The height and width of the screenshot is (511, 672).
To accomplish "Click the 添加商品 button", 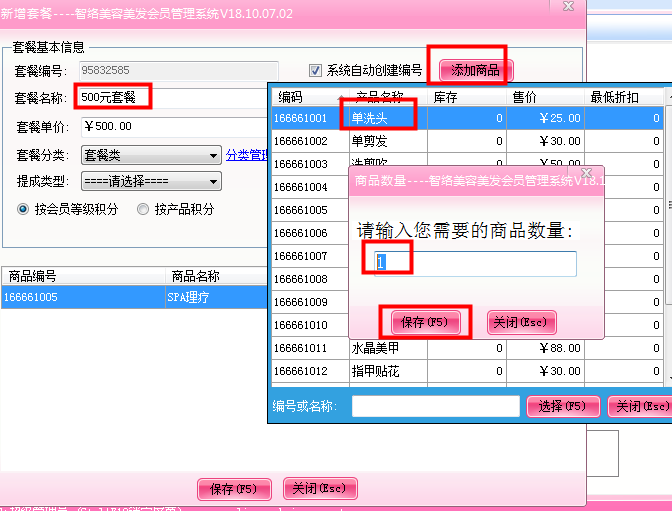I will tap(475, 70).
